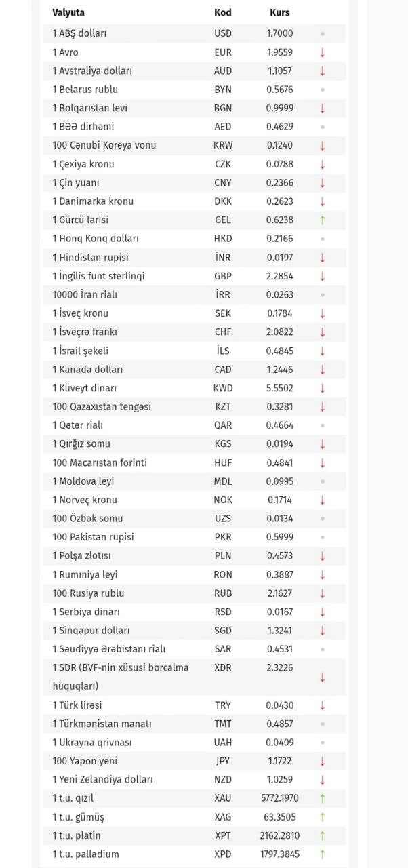
Task: Click the green up arrow for GEL
Action: click(x=323, y=220)
